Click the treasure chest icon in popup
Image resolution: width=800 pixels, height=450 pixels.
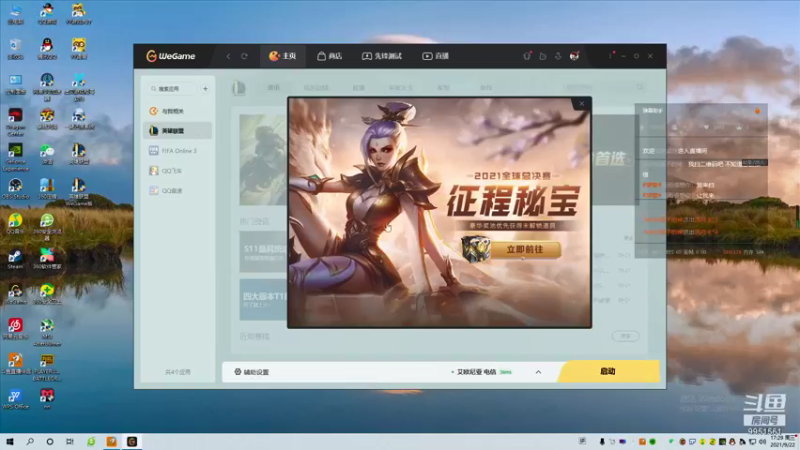pyautogui.click(x=476, y=249)
